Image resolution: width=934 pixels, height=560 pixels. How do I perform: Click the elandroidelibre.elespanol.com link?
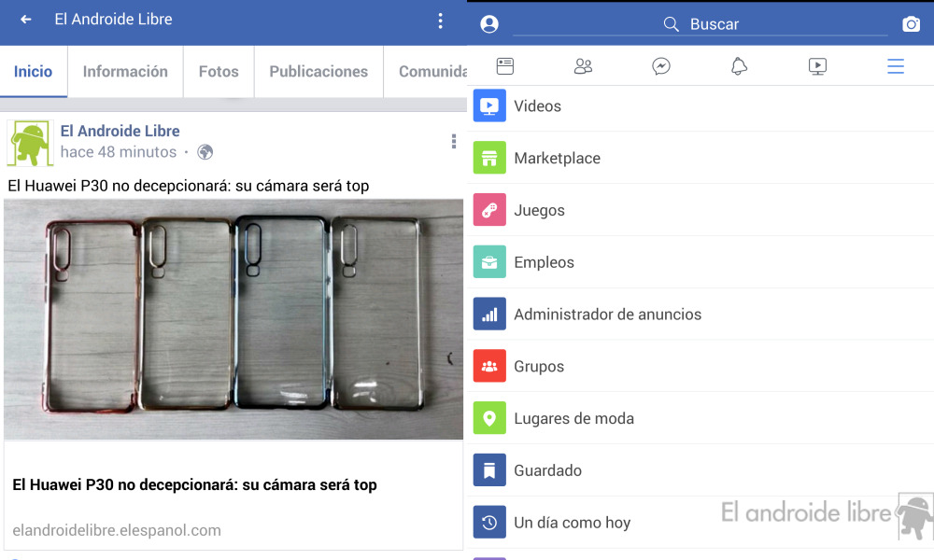click(117, 530)
